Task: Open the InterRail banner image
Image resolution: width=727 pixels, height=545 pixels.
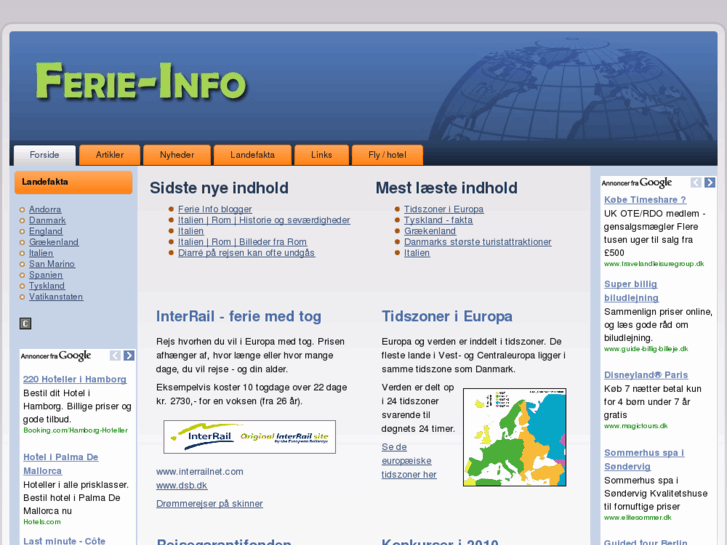Action: (249, 437)
